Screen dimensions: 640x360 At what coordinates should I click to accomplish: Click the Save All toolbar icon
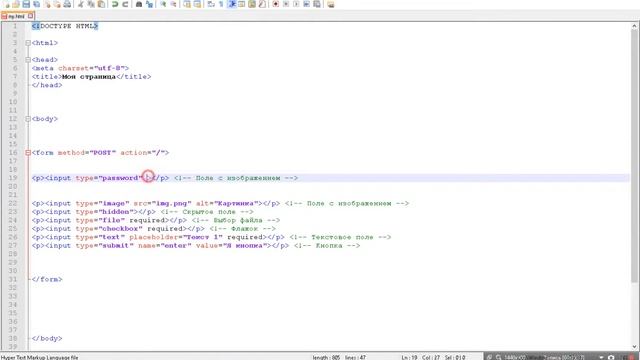pyautogui.click(x=36, y=4)
